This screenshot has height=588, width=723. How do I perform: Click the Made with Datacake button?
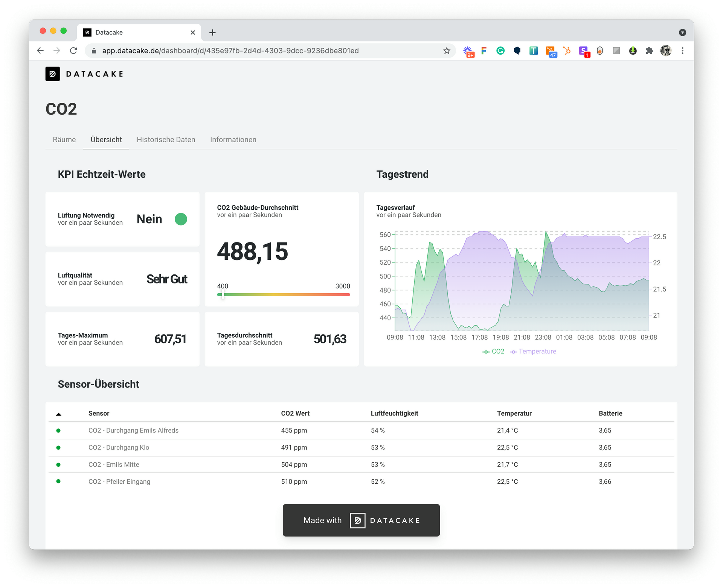[361, 520]
